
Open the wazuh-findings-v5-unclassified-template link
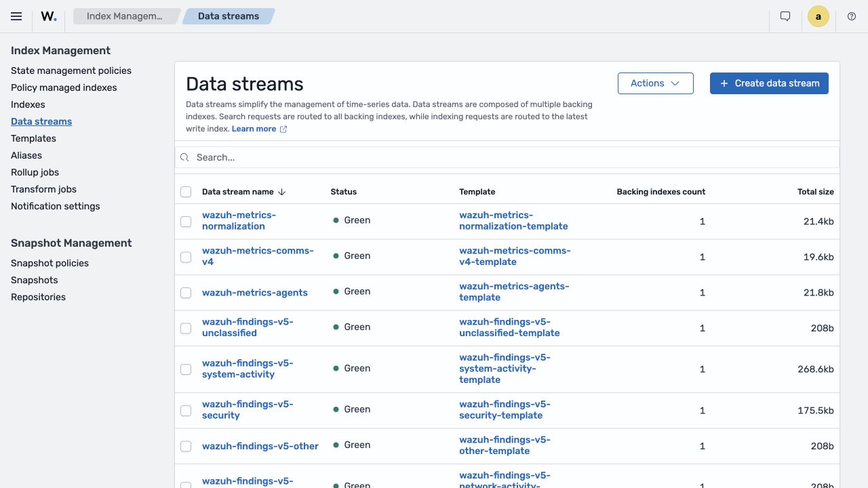[509, 327]
